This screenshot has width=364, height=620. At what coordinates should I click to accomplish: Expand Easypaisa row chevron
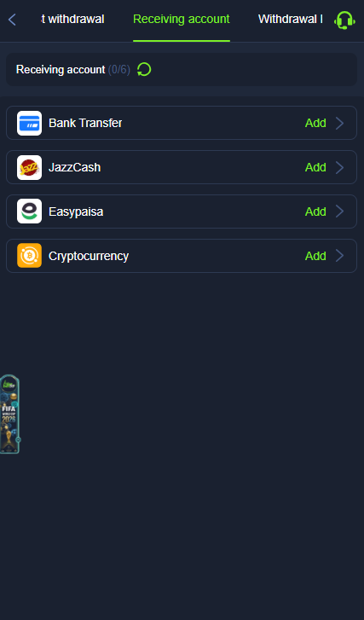pos(339,211)
